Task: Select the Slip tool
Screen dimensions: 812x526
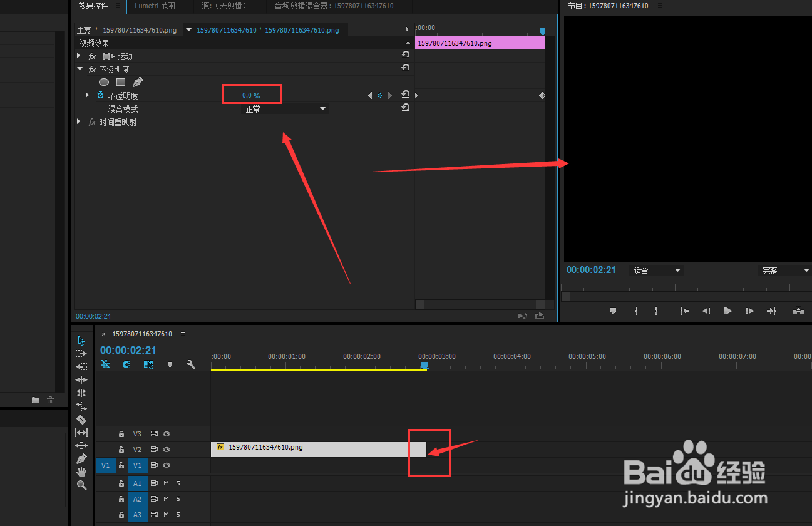Action: click(81, 433)
